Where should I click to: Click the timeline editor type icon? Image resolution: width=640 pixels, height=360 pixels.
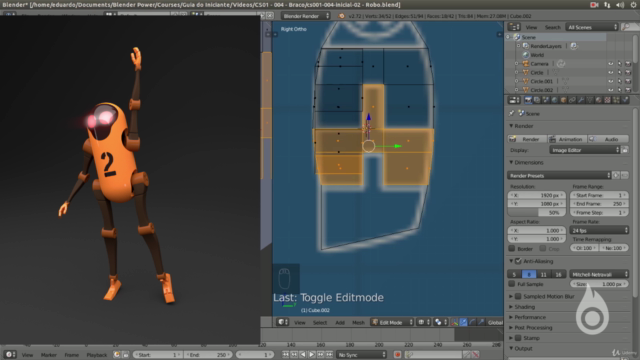tap(10, 355)
